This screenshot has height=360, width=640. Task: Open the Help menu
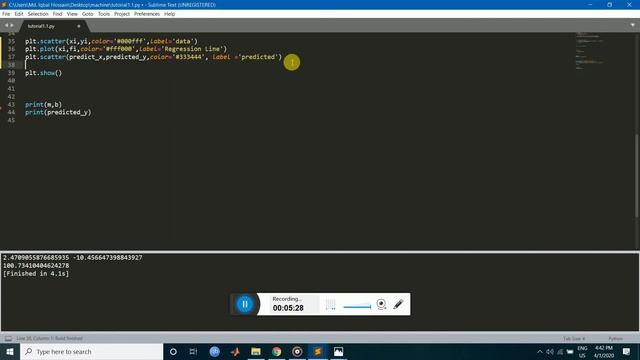[169, 14]
